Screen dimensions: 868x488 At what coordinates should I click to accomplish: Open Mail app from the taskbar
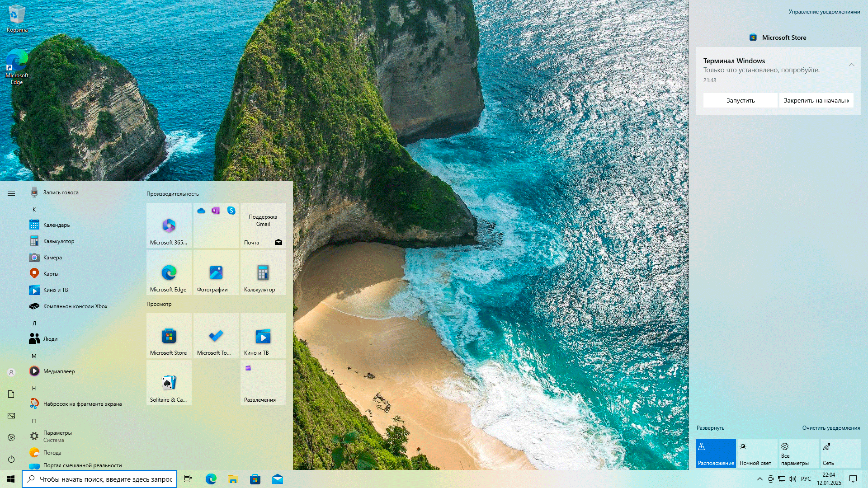click(277, 479)
